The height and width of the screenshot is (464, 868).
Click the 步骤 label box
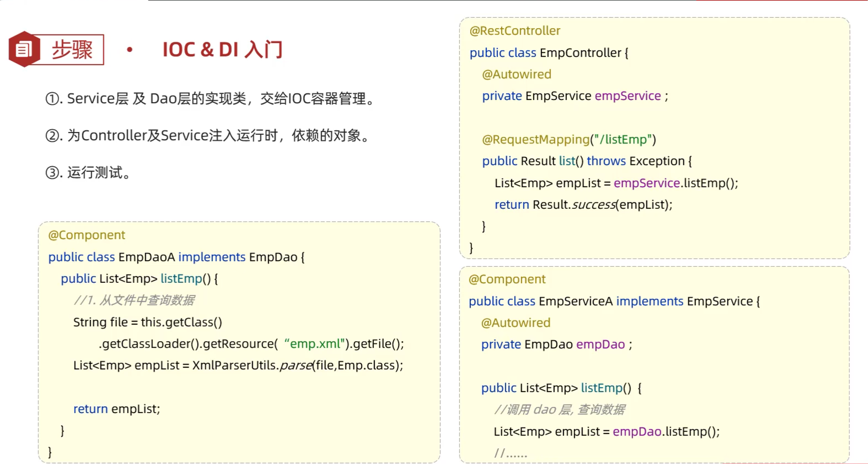coord(72,50)
